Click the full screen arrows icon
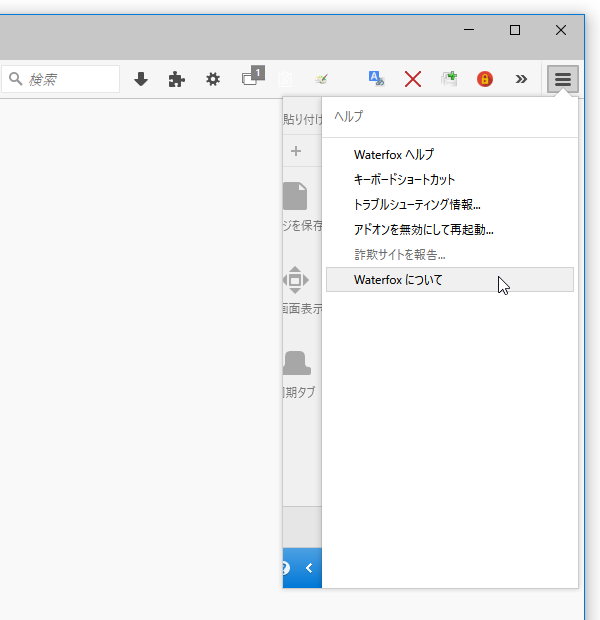The height and width of the screenshot is (620, 600). [295, 280]
